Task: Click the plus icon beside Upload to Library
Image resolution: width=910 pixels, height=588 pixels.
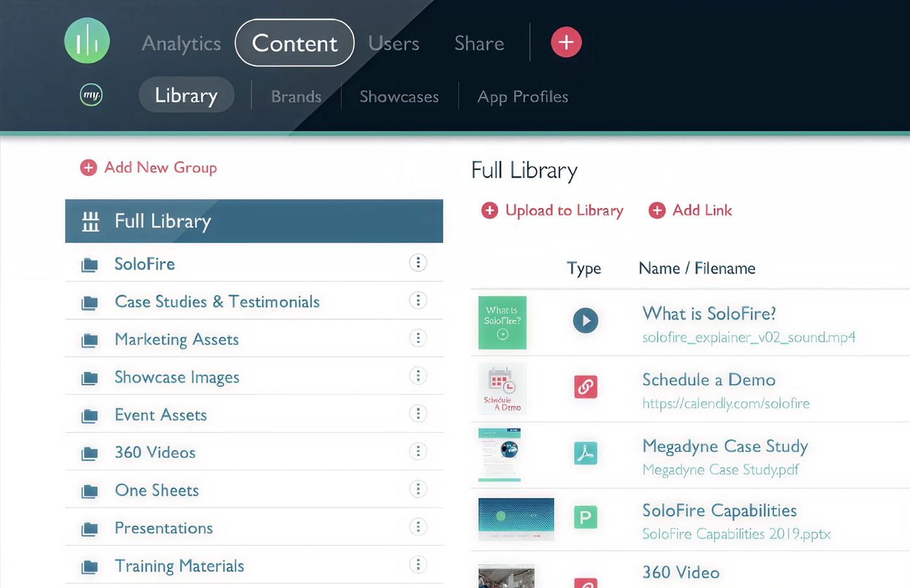Action: (x=489, y=211)
